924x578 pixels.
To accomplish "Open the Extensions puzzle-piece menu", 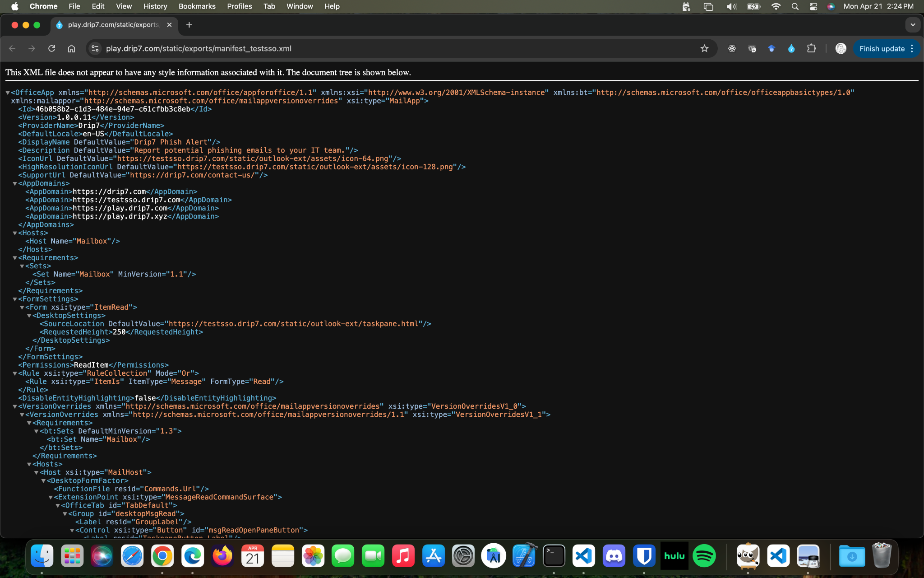I will click(x=811, y=49).
